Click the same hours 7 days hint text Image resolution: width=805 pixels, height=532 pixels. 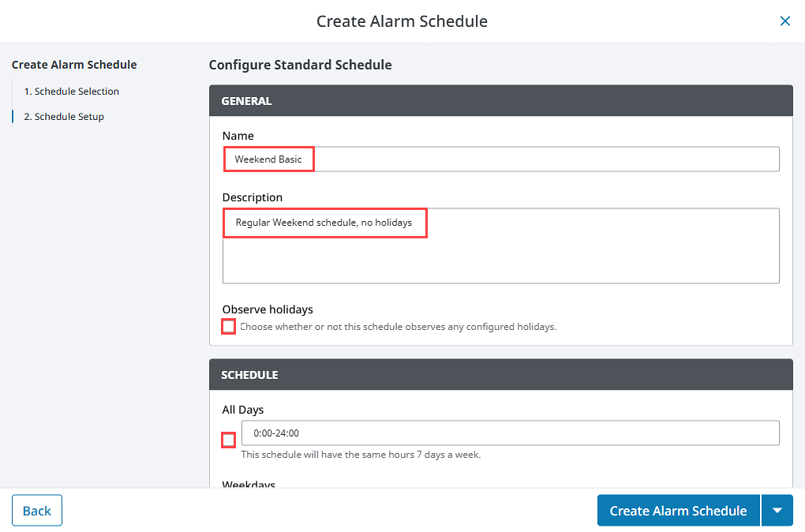pos(361,455)
